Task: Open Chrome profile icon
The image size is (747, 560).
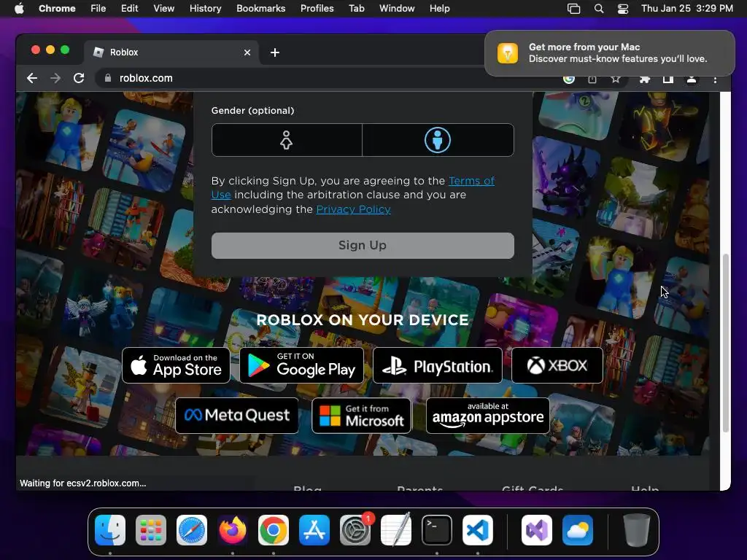Action: tap(692, 79)
